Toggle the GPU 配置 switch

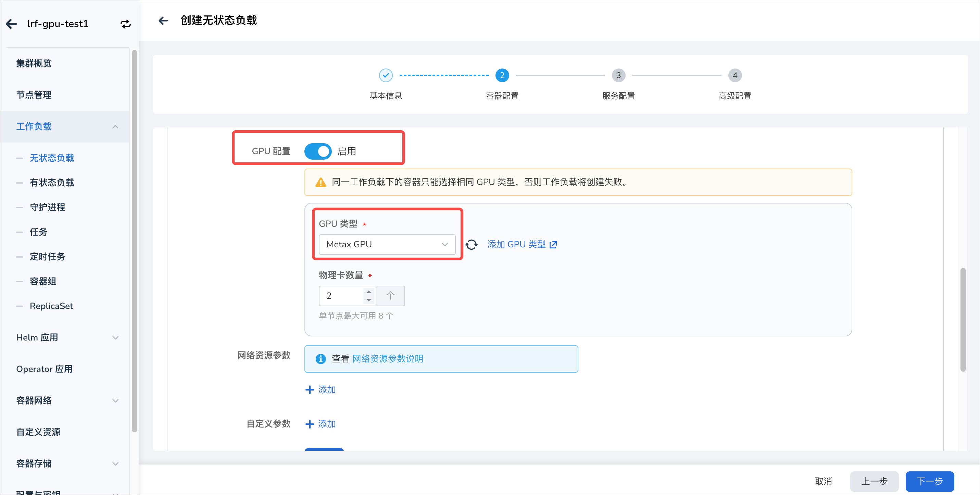coord(318,151)
